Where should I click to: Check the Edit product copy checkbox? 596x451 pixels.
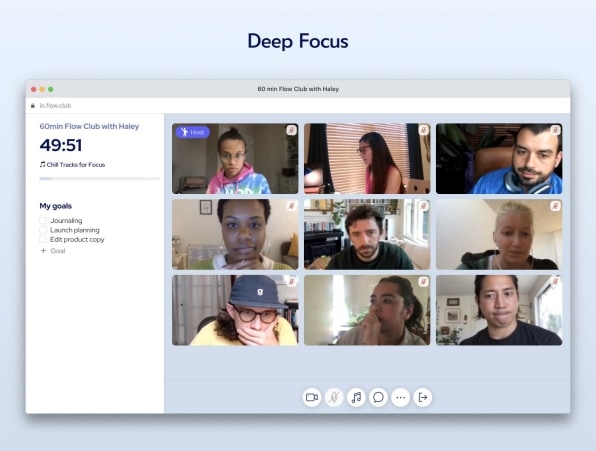pos(43,239)
